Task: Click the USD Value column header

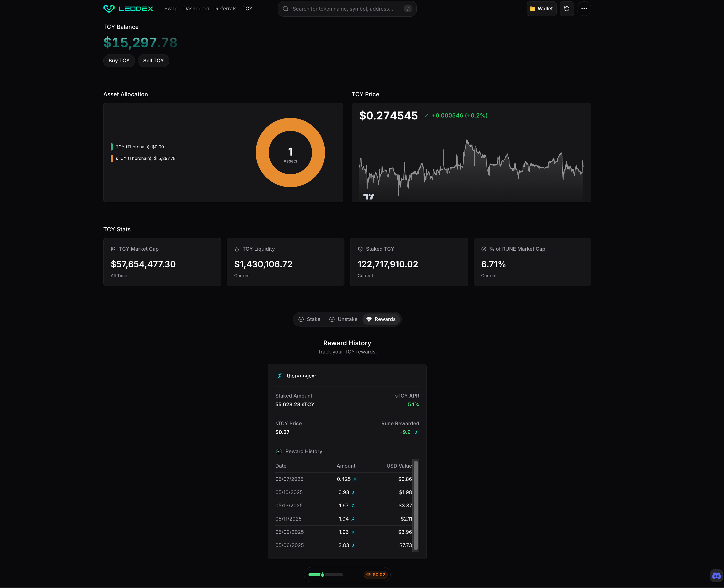Action: tap(399, 466)
